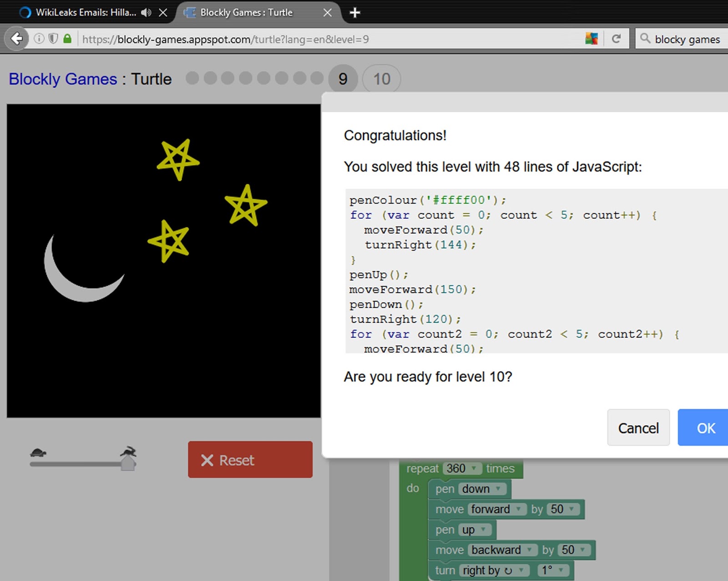The height and width of the screenshot is (581, 728).
Task: Open the pen 'up' dropdown
Action: coord(475,530)
